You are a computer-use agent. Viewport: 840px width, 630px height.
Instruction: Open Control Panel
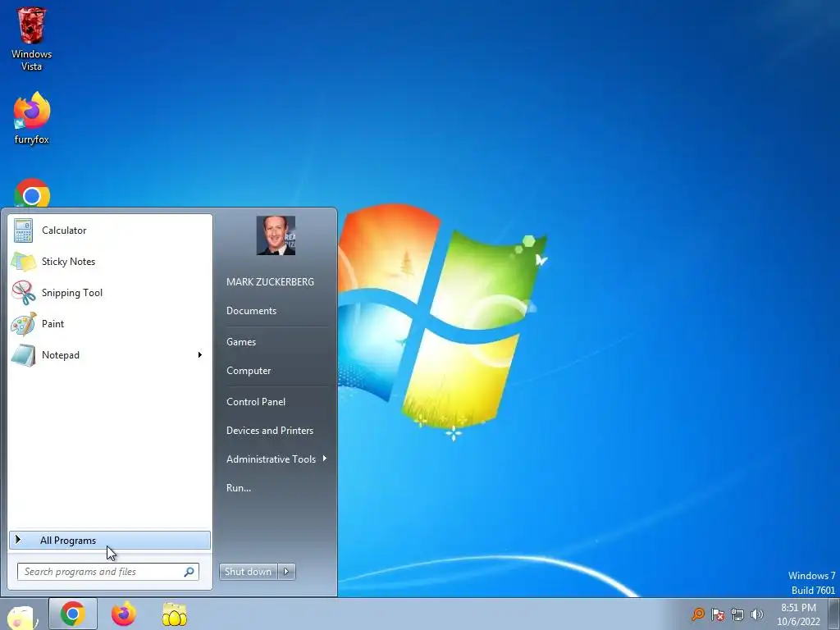tap(256, 402)
